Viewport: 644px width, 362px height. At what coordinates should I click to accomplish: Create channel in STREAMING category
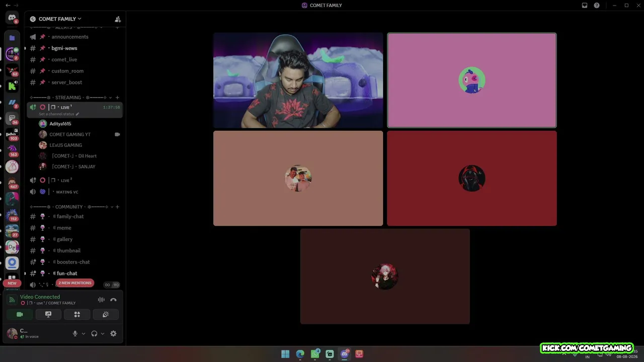coord(117,98)
